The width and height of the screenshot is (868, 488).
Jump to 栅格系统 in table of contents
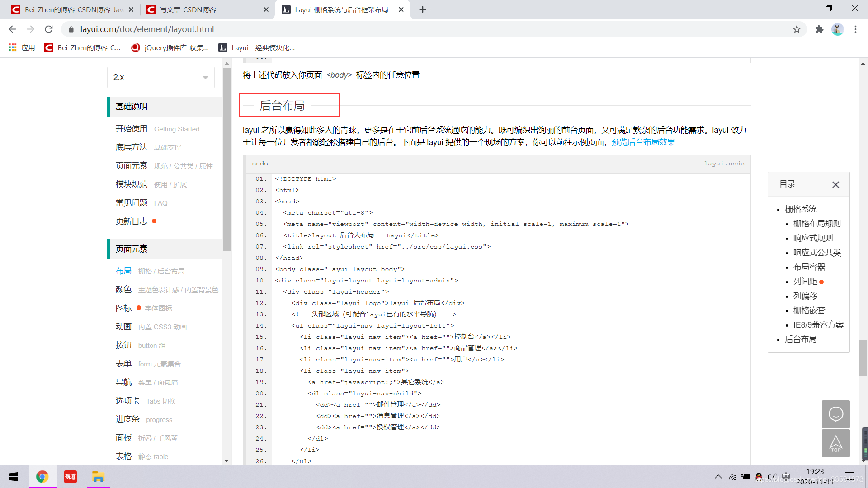pos(801,209)
